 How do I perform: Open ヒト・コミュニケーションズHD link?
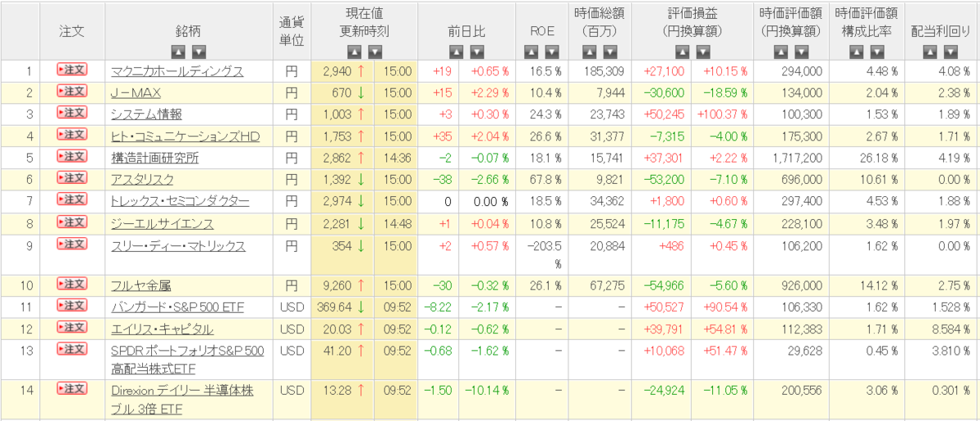(x=185, y=137)
